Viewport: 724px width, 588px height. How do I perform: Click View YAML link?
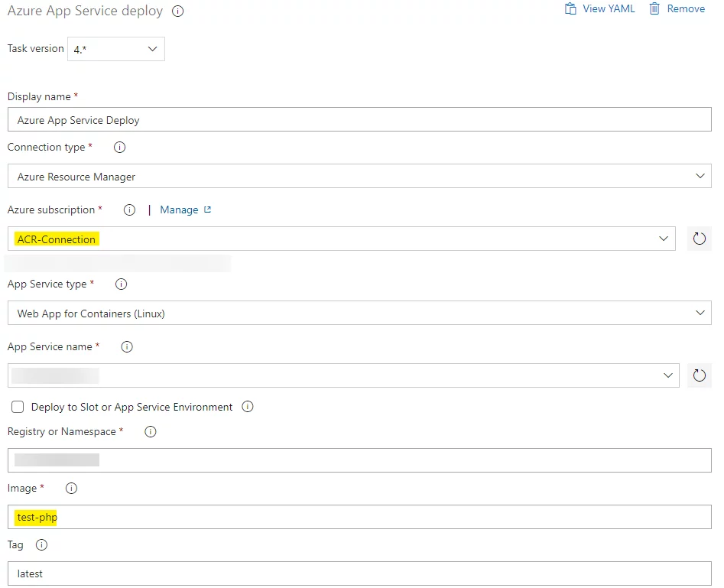click(609, 8)
